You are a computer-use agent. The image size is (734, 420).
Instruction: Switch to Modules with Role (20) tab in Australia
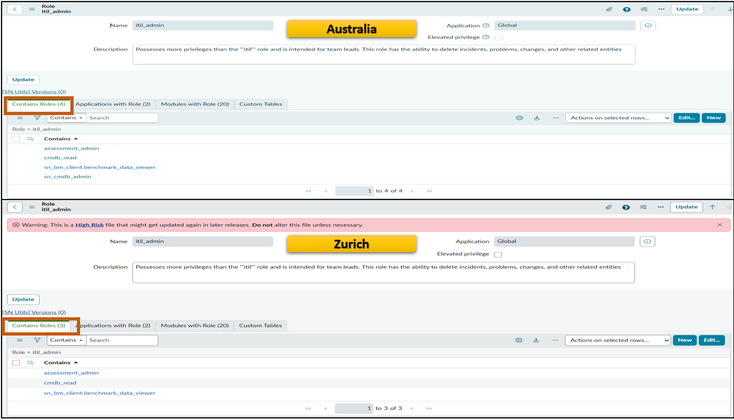click(194, 104)
